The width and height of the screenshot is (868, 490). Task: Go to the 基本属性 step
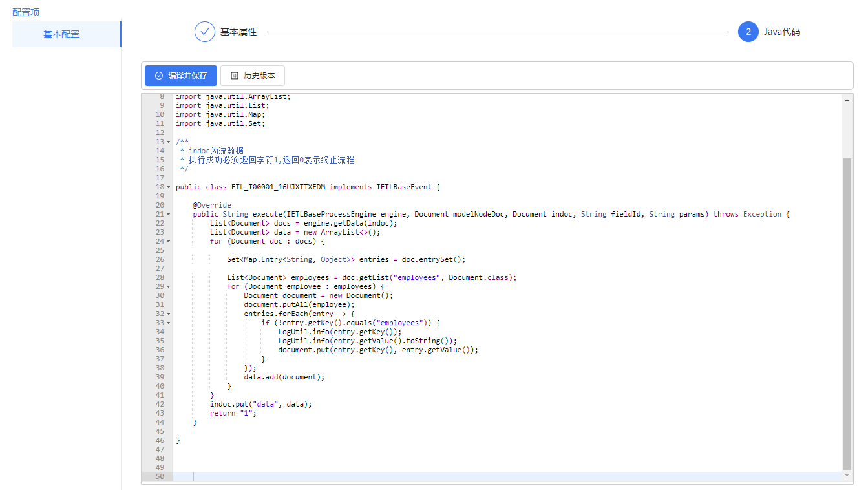click(x=238, y=32)
